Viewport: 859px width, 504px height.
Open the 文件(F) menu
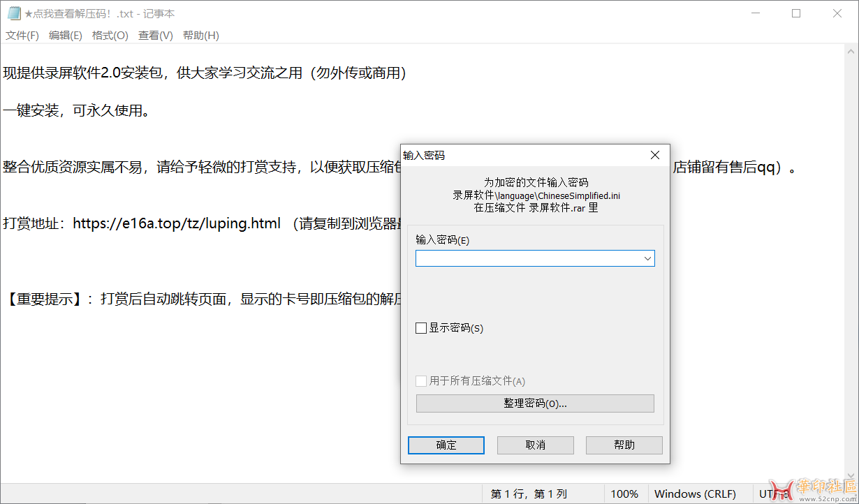22,36
